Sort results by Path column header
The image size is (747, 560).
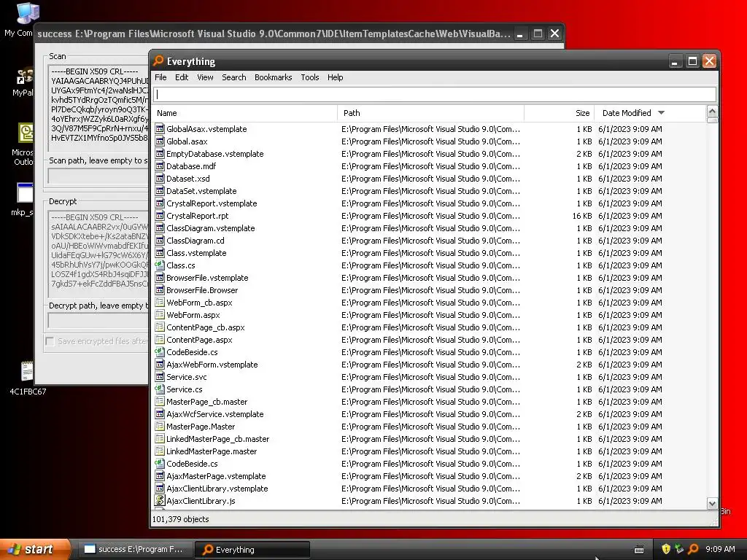point(430,113)
